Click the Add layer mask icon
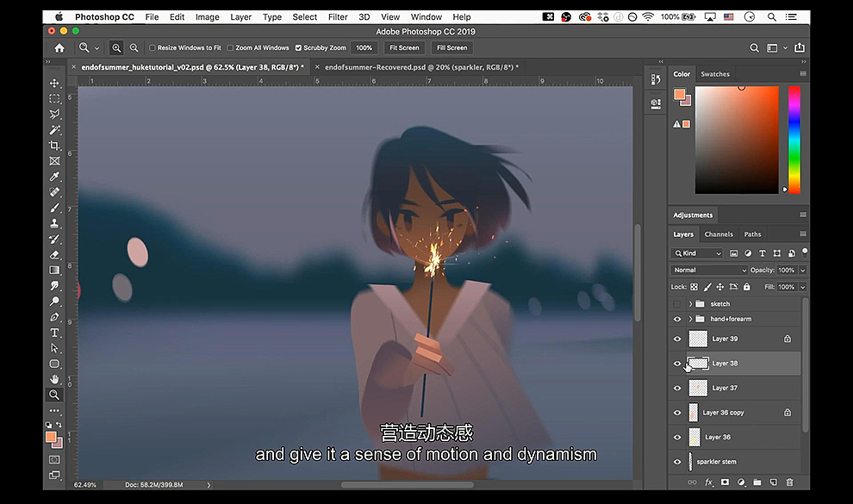Viewport: 853px width, 504px height. pos(725,482)
